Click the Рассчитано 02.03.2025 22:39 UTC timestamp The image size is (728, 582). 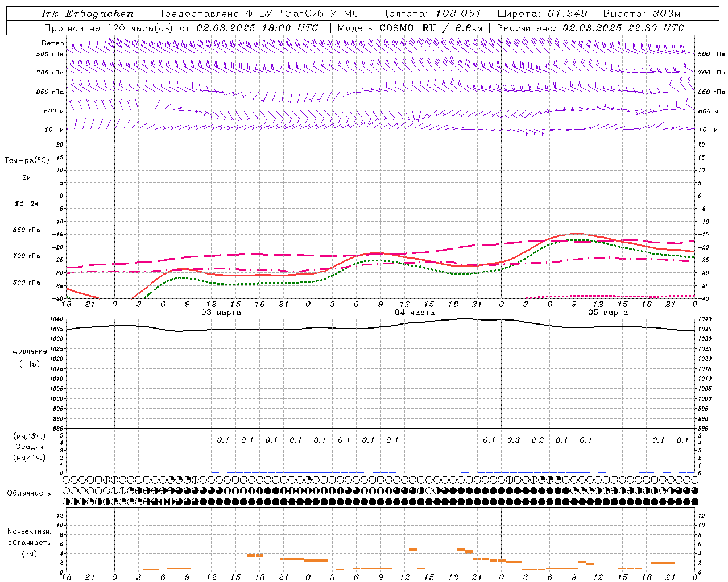(590, 28)
